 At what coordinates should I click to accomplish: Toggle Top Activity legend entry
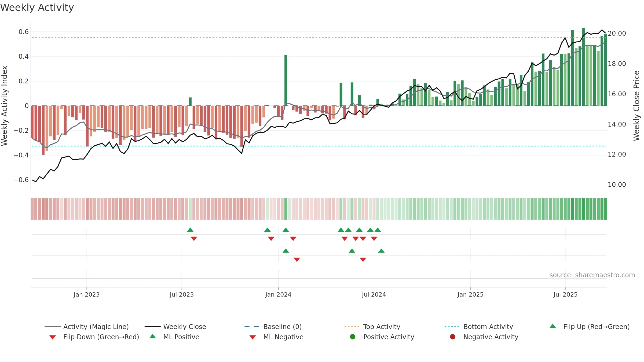[x=372, y=327]
